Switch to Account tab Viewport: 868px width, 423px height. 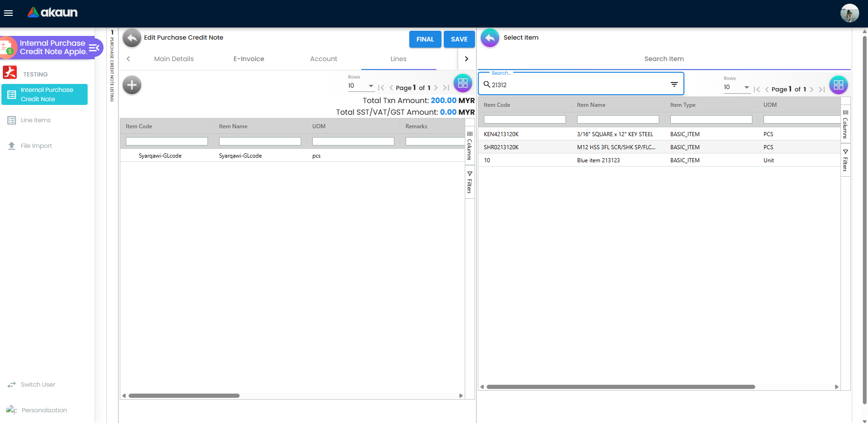[x=324, y=59]
